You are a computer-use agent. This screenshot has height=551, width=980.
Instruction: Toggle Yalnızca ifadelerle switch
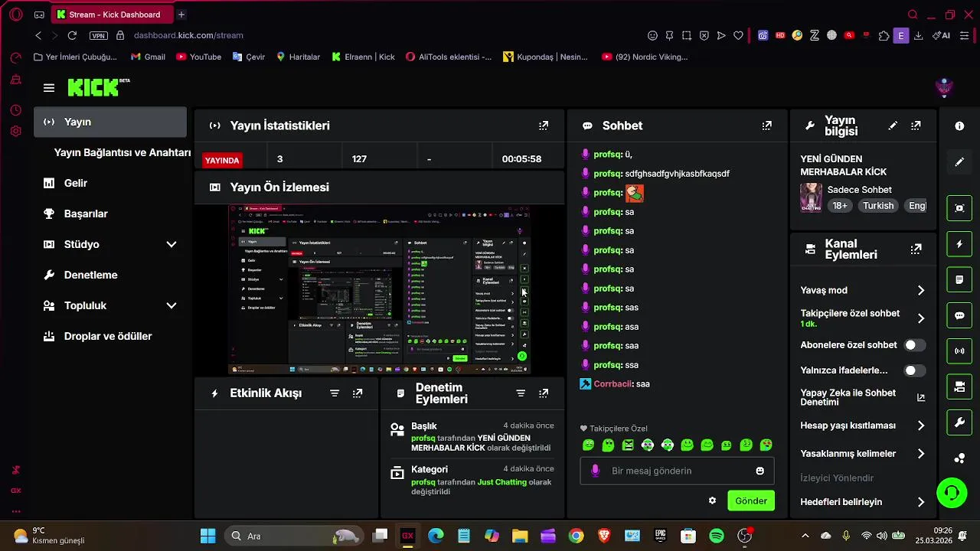pos(914,370)
